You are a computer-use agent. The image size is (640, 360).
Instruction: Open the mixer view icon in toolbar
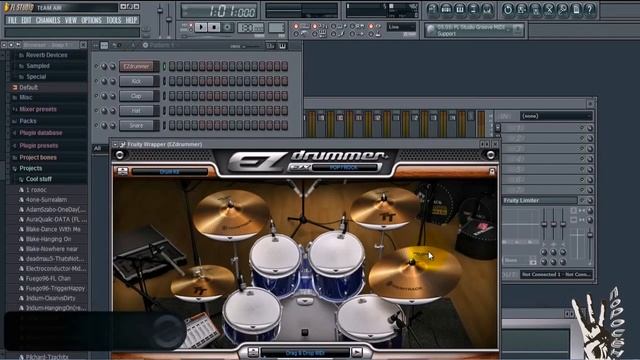click(487, 9)
